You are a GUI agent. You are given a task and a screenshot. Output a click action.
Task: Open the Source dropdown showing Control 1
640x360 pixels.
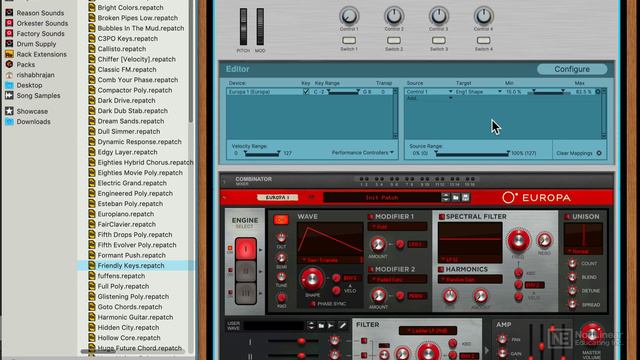click(429, 92)
